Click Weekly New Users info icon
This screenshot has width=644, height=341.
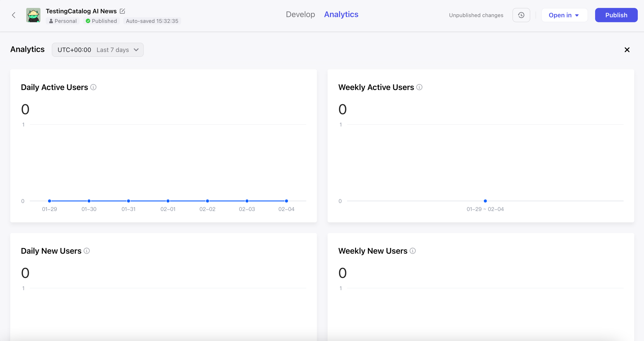pyautogui.click(x=413, y=251)
